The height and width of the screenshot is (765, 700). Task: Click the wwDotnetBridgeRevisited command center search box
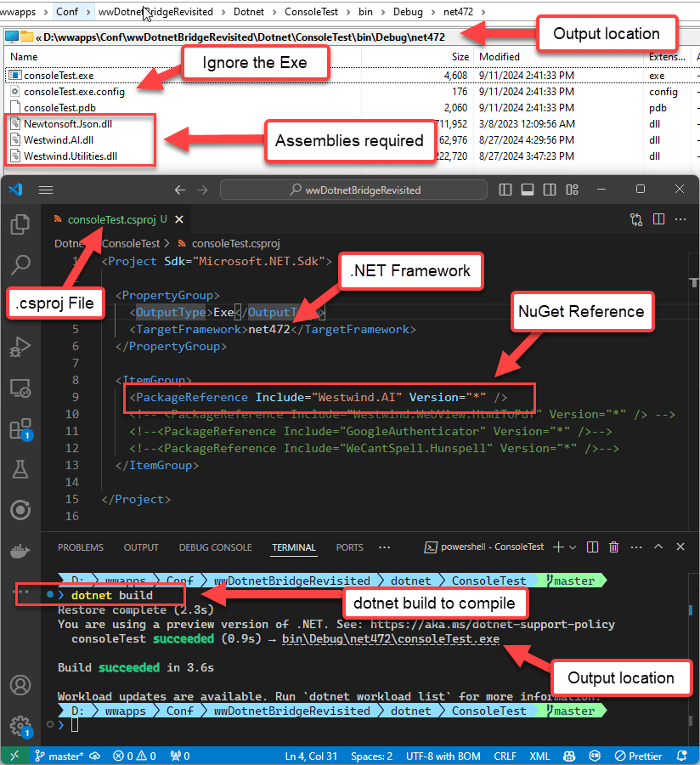pyautogui.click(x=354, y=190)
